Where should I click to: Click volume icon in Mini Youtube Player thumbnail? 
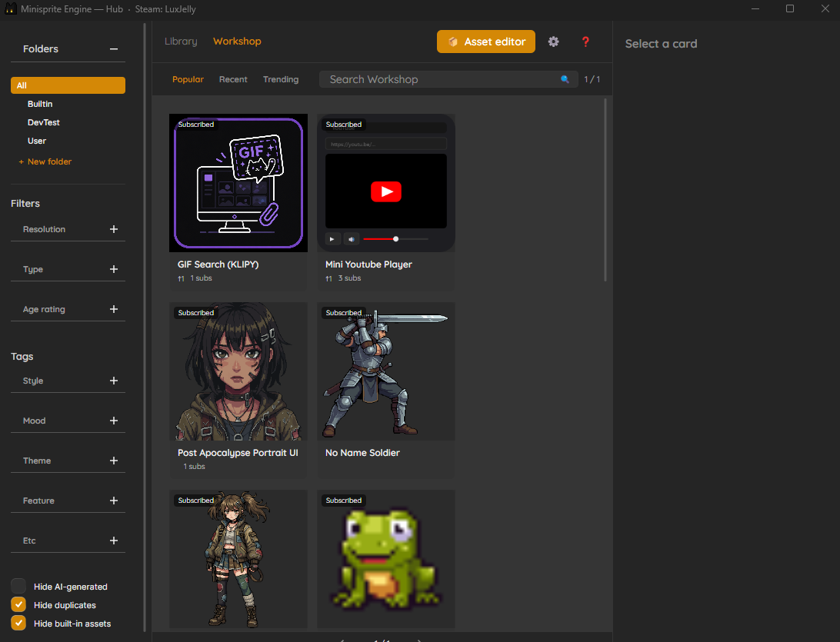(x=351, y=239)
